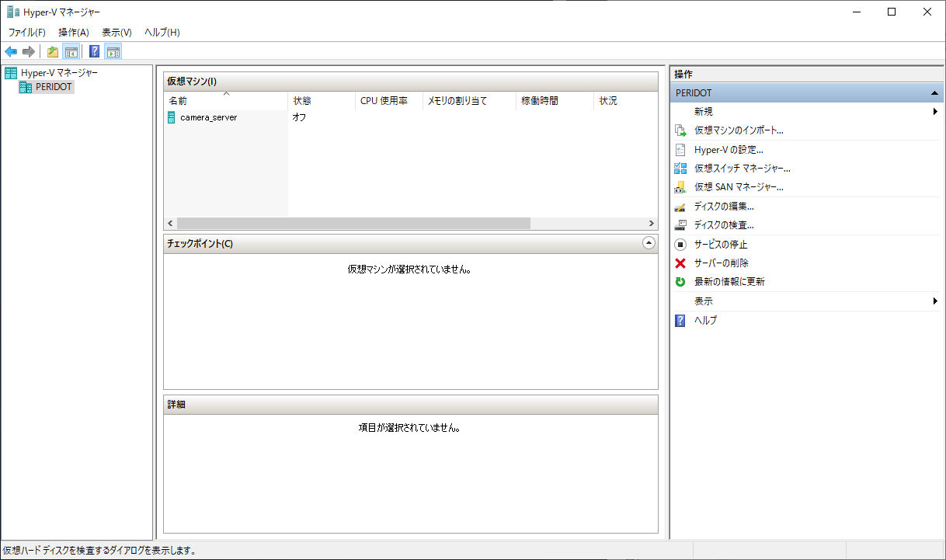Open 仮想スイッチ マネージャー... action

(742, 169)
